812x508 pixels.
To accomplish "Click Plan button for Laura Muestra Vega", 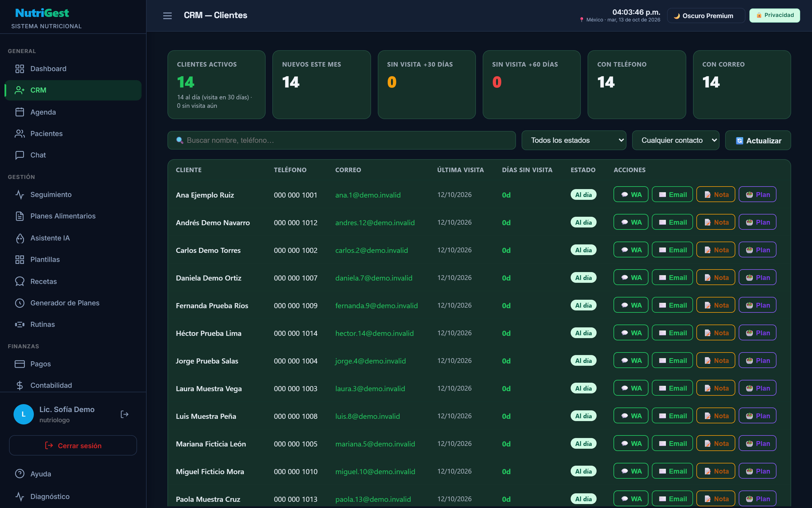I will pos(757,388).
